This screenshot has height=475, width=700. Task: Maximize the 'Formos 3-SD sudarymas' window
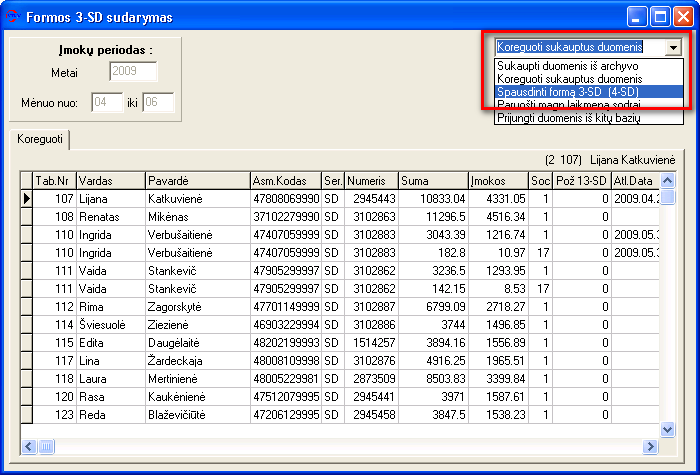[660, 17]
